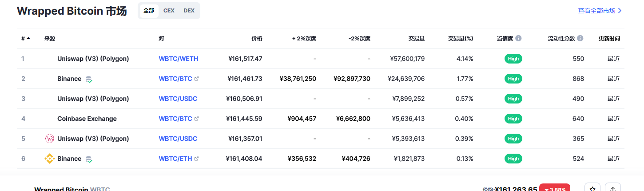Click the volume percent 1.77%
The width and height of the screenshot is (644, 191).
[x=465, y=79]
